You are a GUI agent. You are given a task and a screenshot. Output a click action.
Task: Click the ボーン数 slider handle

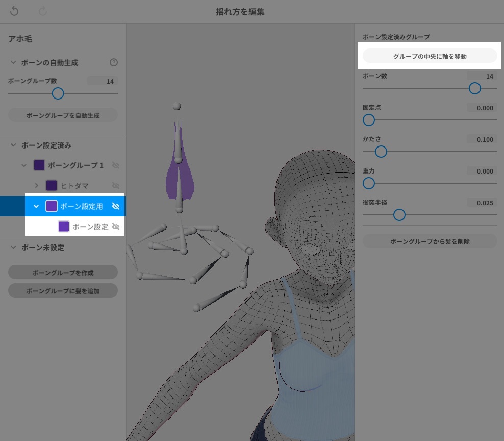pyautogui.click(x=475, y=88)
